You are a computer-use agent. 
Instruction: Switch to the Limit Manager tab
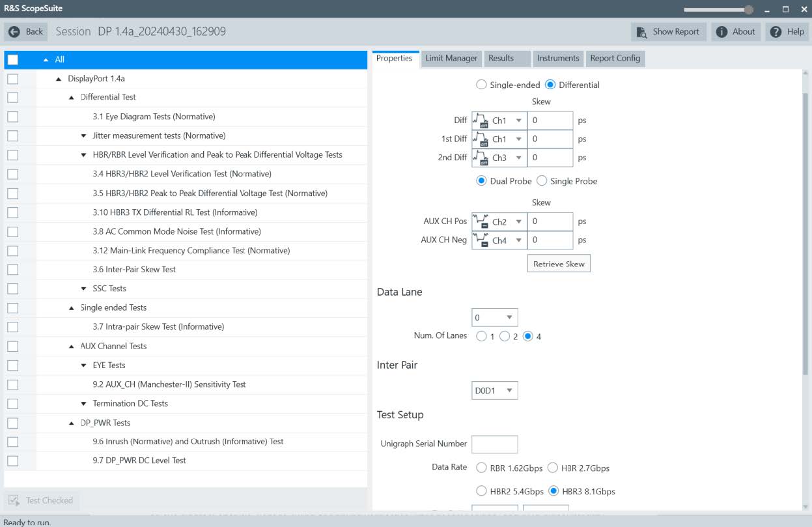tap(451, 58)
